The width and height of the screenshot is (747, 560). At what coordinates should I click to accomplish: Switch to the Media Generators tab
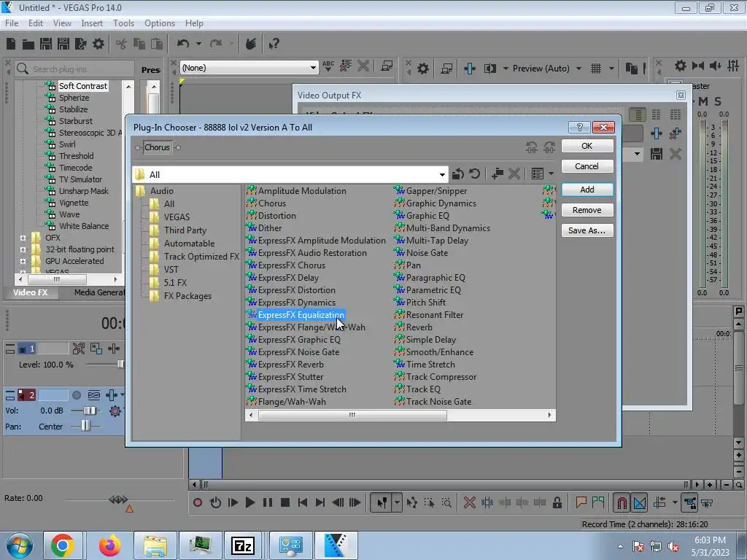coord(99,292)
